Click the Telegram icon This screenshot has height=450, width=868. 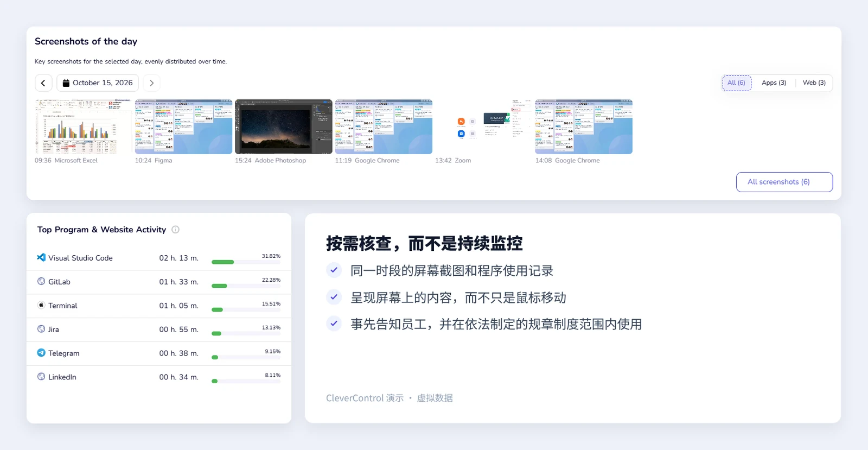(41, 353)
